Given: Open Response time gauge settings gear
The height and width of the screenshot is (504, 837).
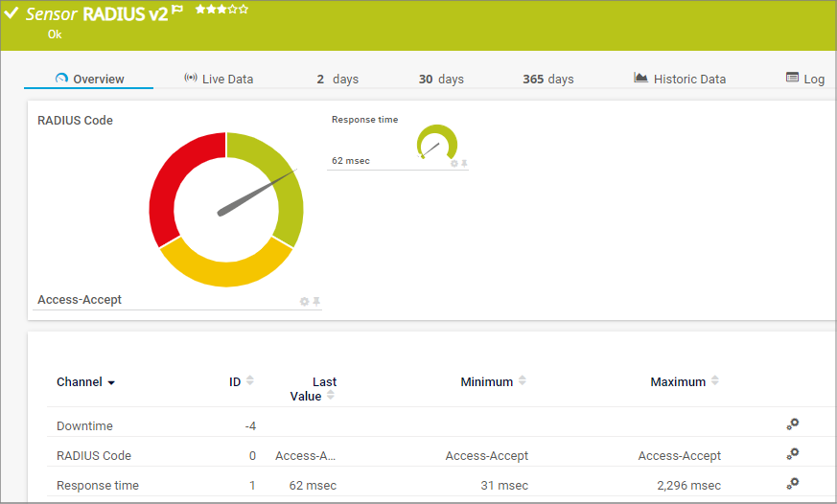Looking at the screenshot, I should coord(454,164).
